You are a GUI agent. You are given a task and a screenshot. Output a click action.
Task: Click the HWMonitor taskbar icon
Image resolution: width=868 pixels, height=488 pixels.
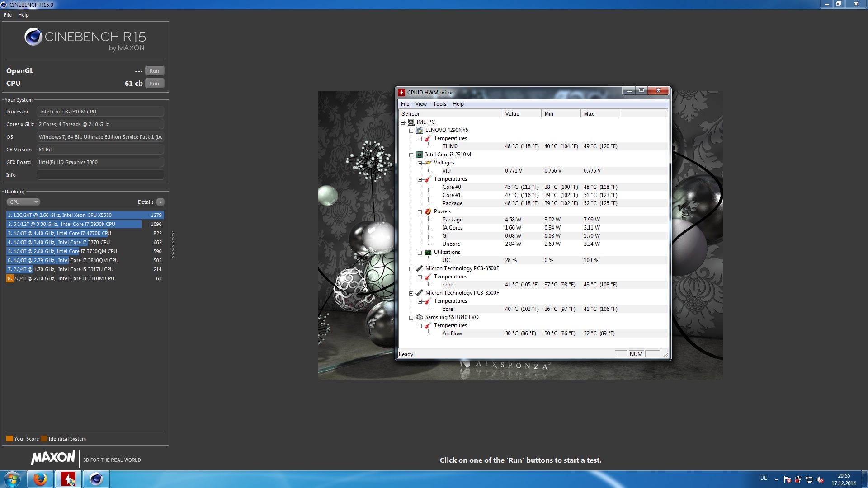tap(68, 479)
